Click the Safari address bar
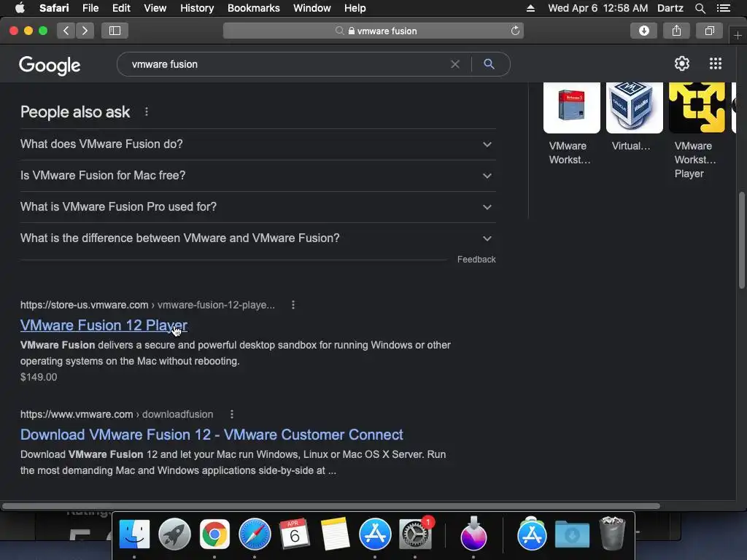Screen dimensions: 747x560 tap(373, 31)
